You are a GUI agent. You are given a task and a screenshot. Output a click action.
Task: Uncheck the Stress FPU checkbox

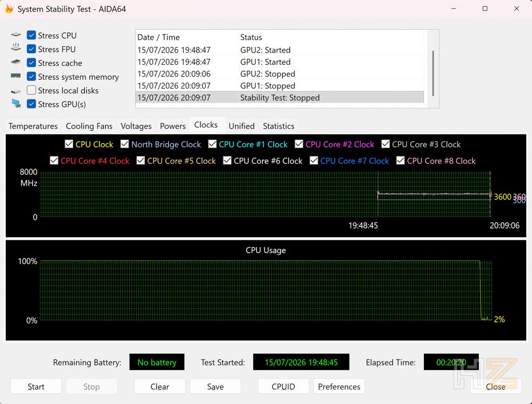point(31,49)
